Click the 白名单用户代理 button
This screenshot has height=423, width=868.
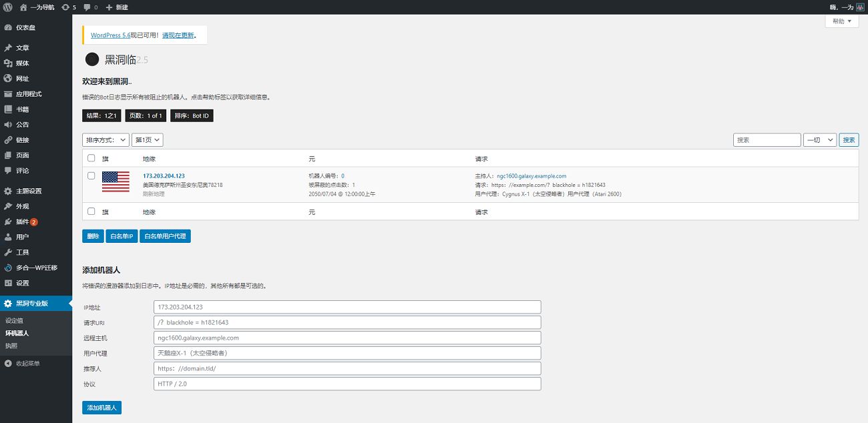pyautogui.click(x=165, y=236)
